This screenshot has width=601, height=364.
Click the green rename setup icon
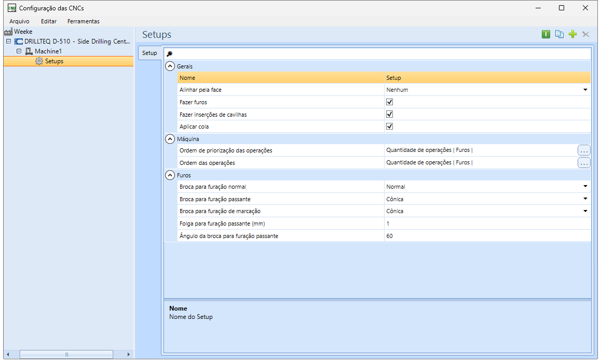click(546, 34)
